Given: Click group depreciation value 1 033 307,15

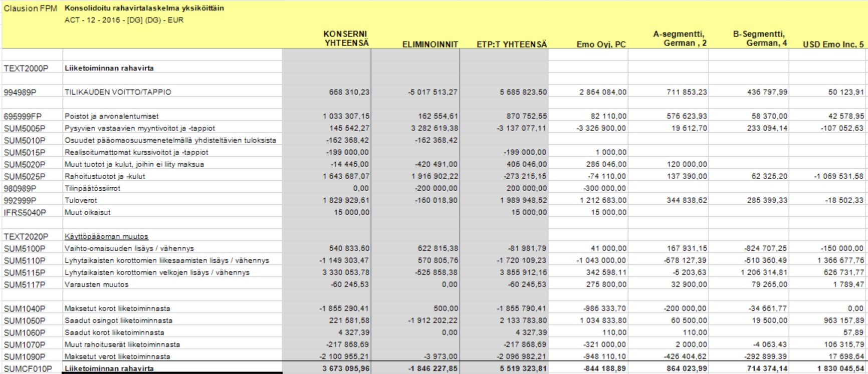Looking at the screenshot, I should tap(346, 116).
